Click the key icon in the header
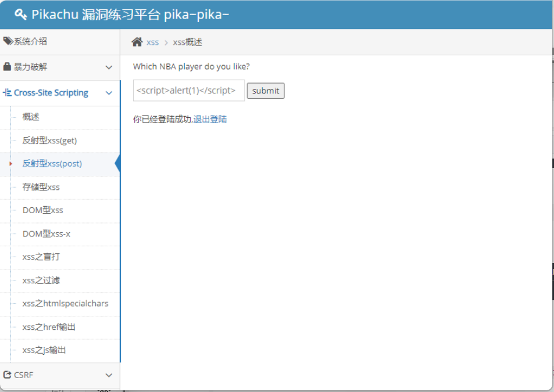The height and width of the screenshot is (392, 554). click(20, 15)
